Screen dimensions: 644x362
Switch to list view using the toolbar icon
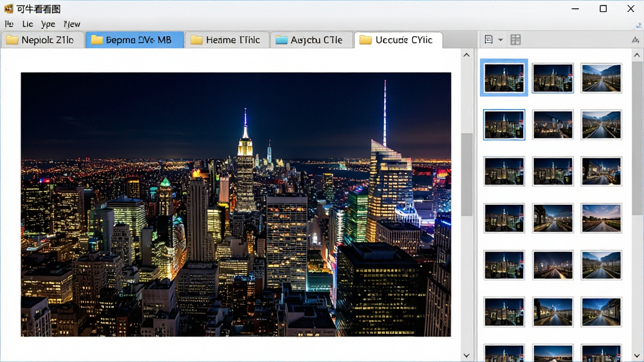click(489, 40)
